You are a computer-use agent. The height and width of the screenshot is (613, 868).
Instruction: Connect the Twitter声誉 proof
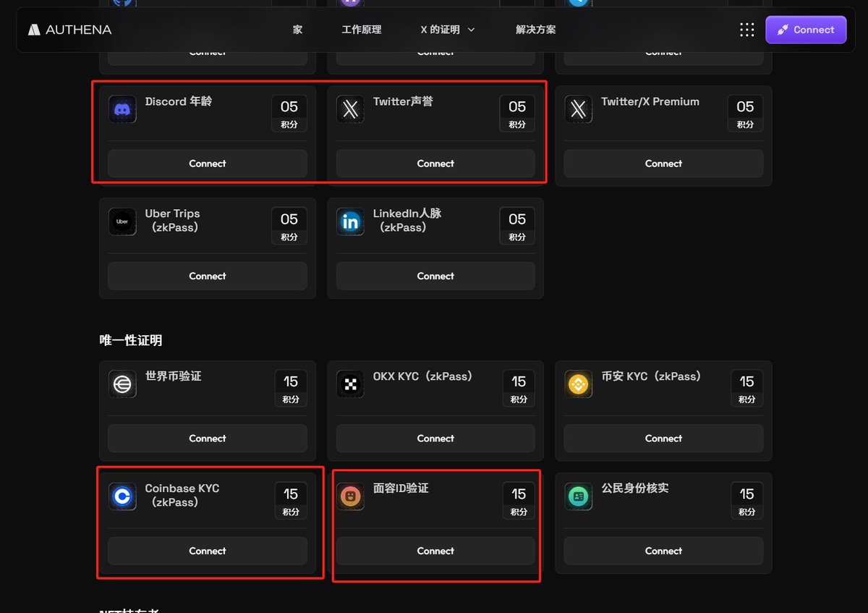[x=435, y=164]
